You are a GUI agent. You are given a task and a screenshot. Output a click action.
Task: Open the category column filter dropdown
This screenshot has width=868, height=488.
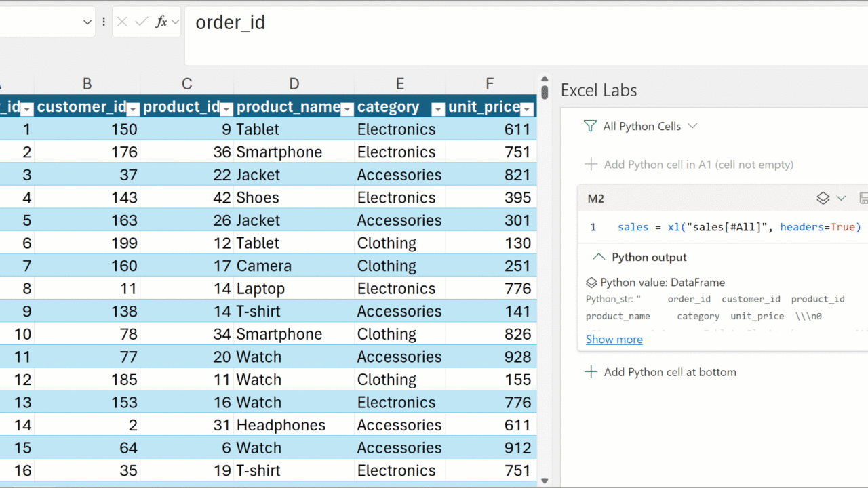[437, 108]
